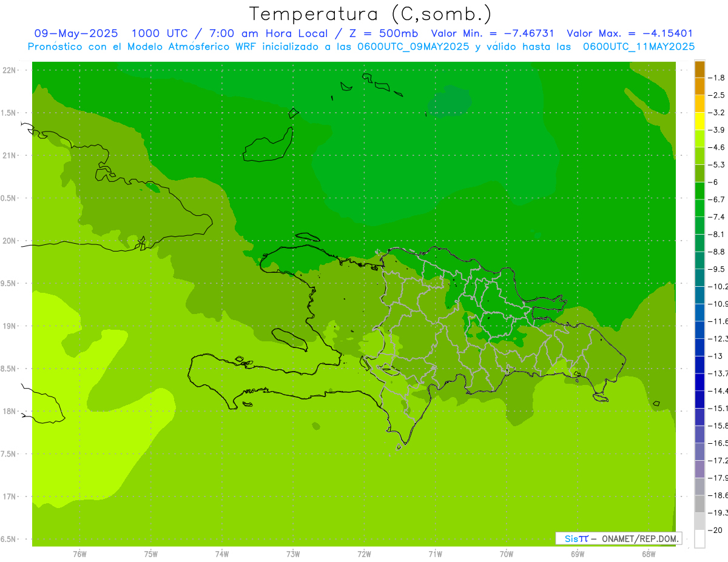Screen dimensions: 728x562
Task: Select the -3.9 legend value
Action: click(717, 130)
